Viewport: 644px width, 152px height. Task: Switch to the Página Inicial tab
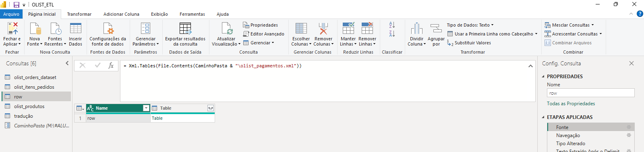pyautogui.click(x=42, y=14)
